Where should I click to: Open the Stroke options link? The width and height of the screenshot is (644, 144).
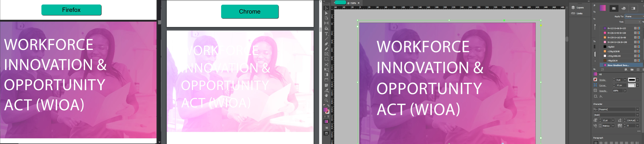602,80
